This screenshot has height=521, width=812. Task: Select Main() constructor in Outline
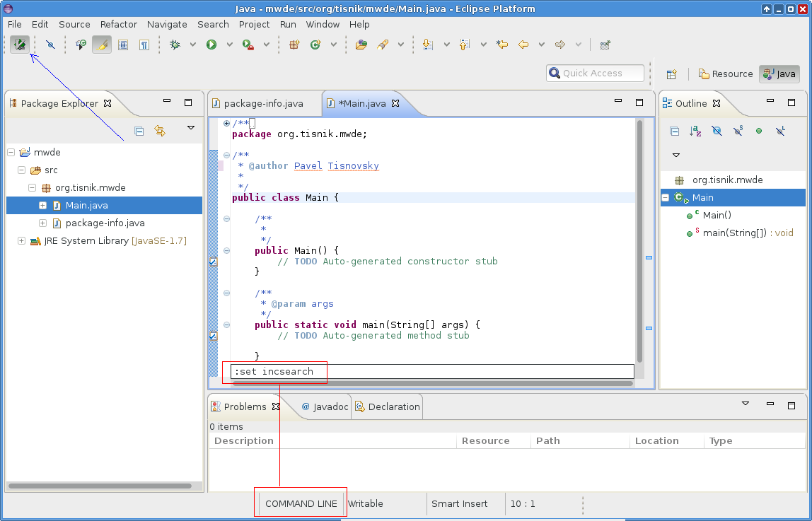click(x=709, y=215)
